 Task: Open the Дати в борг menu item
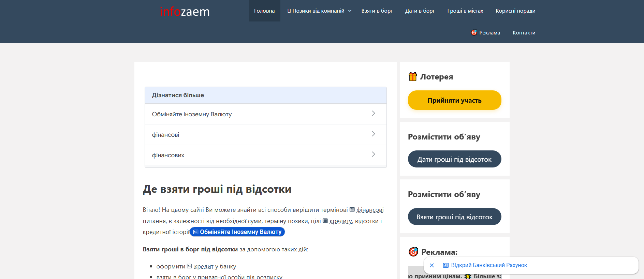click(x=420, y=11)
